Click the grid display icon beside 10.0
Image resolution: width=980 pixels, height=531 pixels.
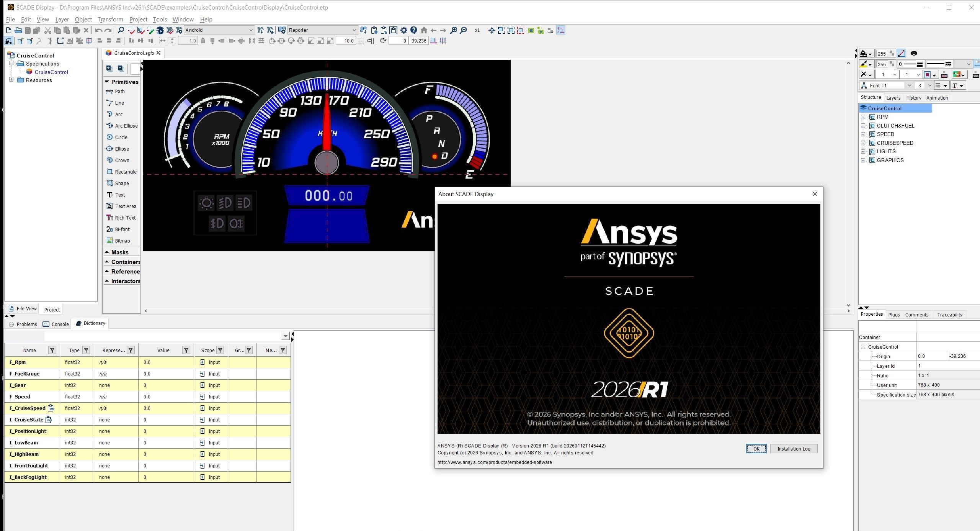pyautogui.click(x=361, y=41)
